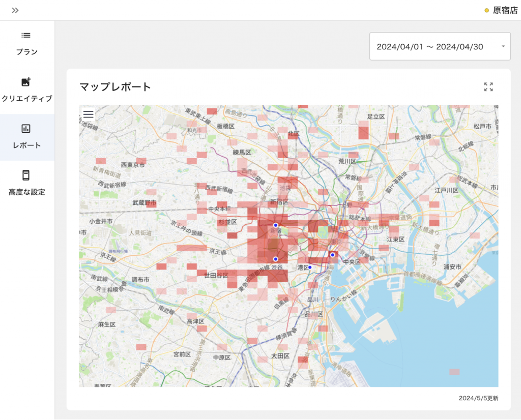Image resolution: width=521 pixels, height=420 pixels.
Task: Click the 小金井市 label on map
Action: pos(101,221)
